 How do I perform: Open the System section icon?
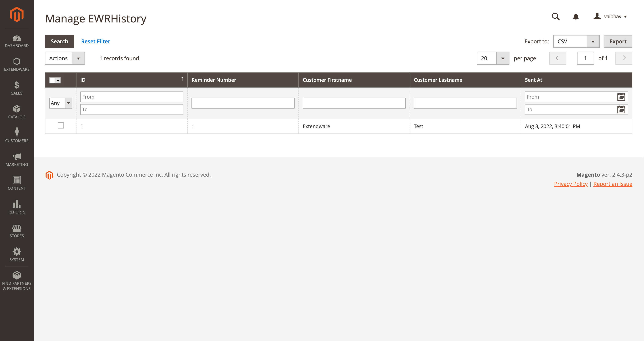[17, 251]
